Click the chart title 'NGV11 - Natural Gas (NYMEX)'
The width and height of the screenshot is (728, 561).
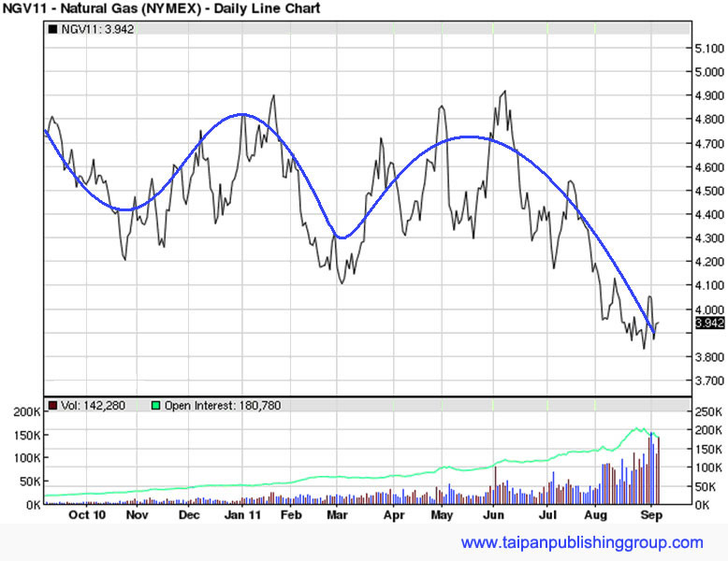click(102, 8)
